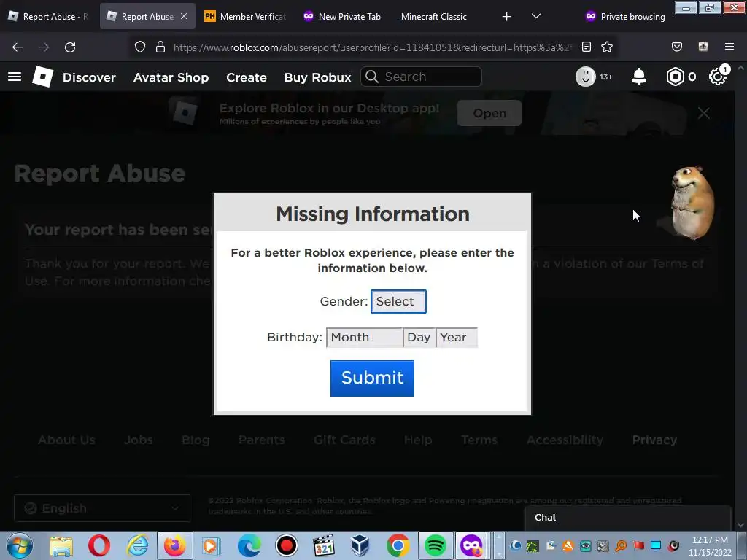View site security padlock details

(160, 47)
